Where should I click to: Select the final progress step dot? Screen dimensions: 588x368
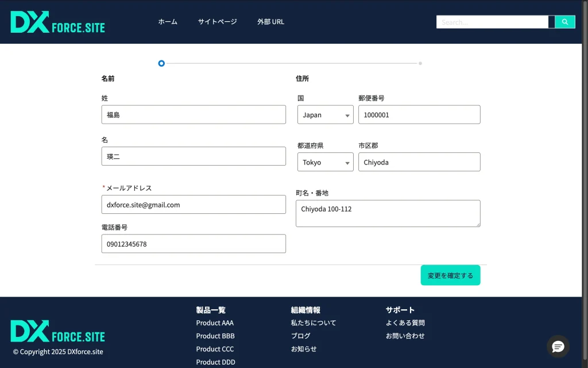420,63
